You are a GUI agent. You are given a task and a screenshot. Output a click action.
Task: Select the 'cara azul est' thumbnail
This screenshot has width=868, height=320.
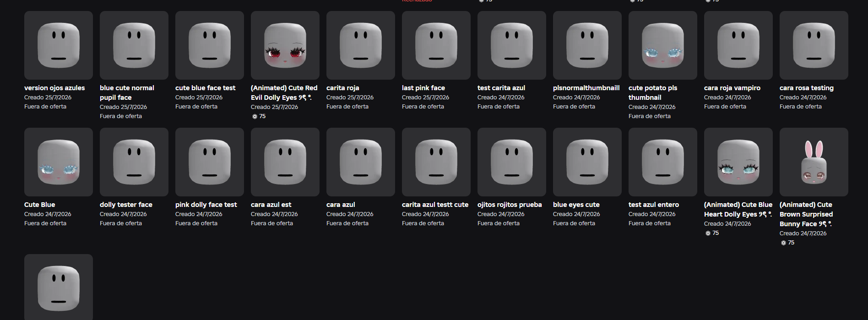click(285, 162)
